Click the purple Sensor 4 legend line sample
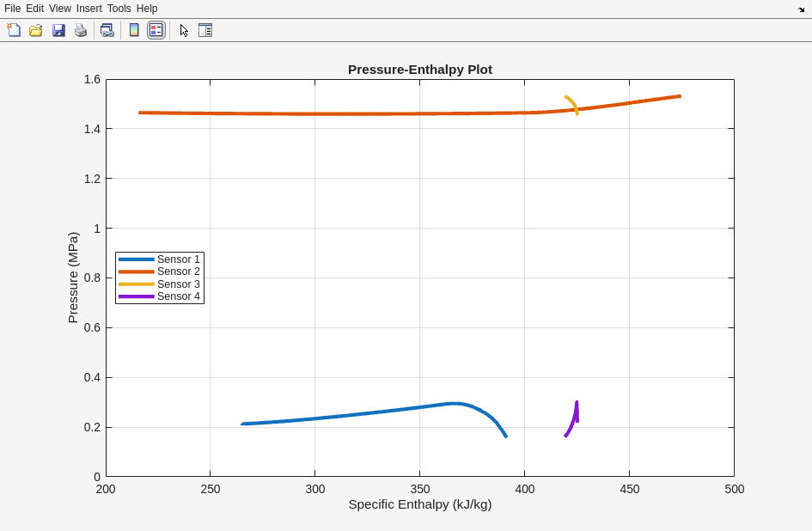Image resolution: width=812 pixels, height=531 pixels. pyautogui.click(x=137, y=296)
